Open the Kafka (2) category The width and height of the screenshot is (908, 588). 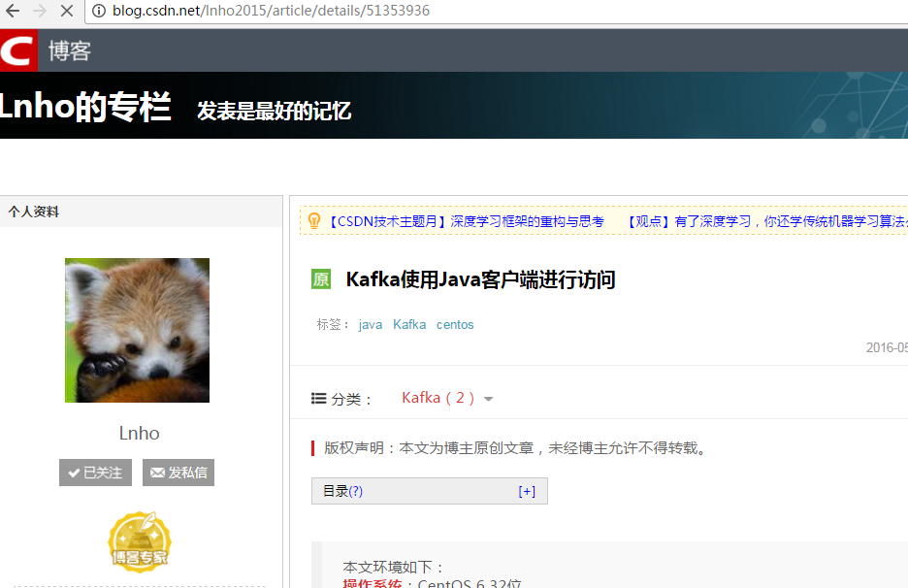[x=438, y=398]
